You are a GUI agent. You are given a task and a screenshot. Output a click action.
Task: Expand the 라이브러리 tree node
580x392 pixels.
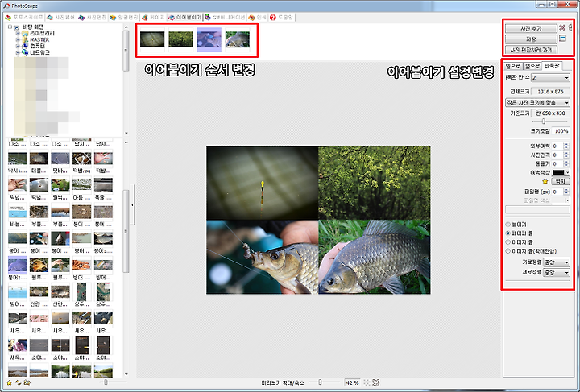(x=18, y=34)
